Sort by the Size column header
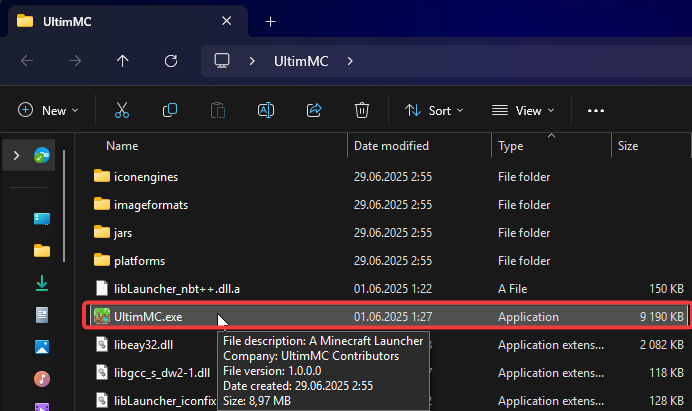 pos(628,146)
